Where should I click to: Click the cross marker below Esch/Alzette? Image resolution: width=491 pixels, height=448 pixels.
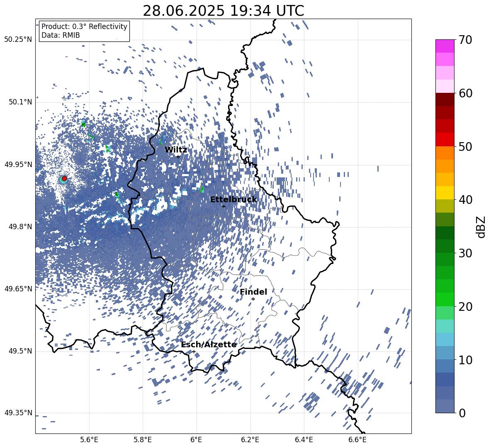(x=194, y=351)
